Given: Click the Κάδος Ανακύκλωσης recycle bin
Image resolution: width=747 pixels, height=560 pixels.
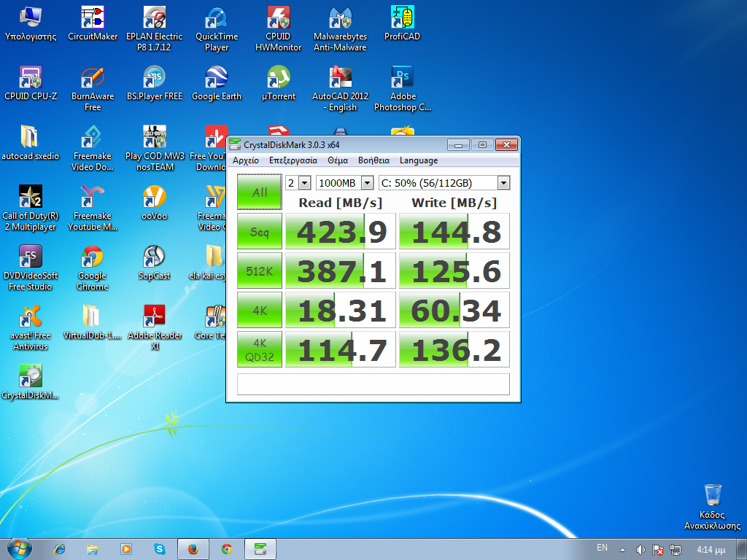Looking at the screenshot, I should (x=713, y=507).
